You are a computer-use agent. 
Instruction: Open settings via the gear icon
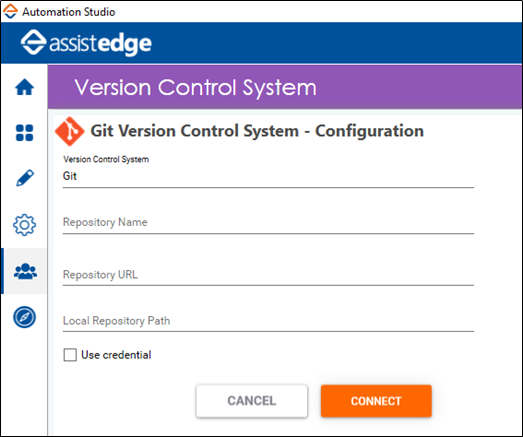click(24, 225)
